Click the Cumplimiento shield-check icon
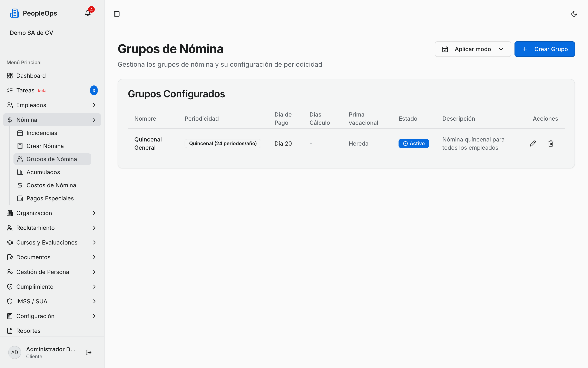 click(10, 287)
